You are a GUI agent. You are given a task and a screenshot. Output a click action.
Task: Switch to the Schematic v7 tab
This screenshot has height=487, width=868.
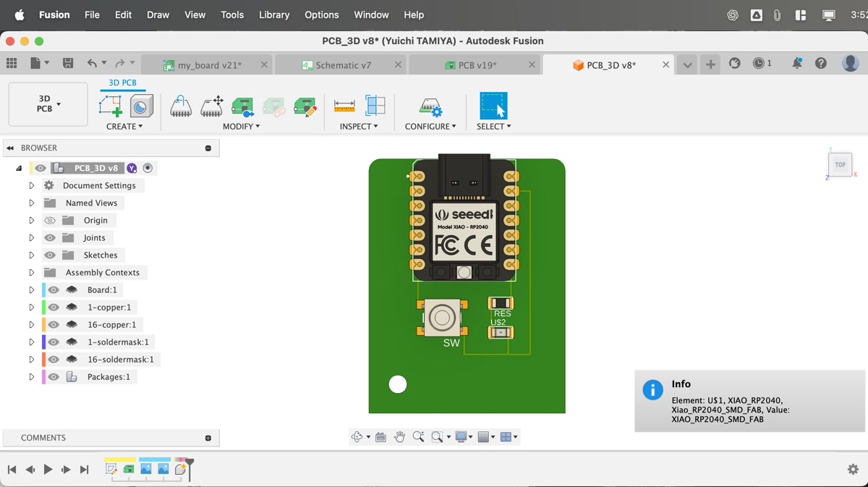coord(343,65)
